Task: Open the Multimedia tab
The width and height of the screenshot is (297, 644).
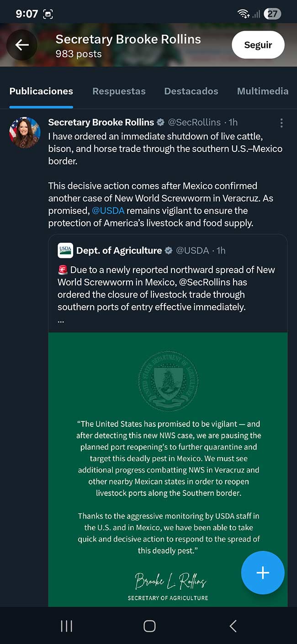Action: pos(262,91)
